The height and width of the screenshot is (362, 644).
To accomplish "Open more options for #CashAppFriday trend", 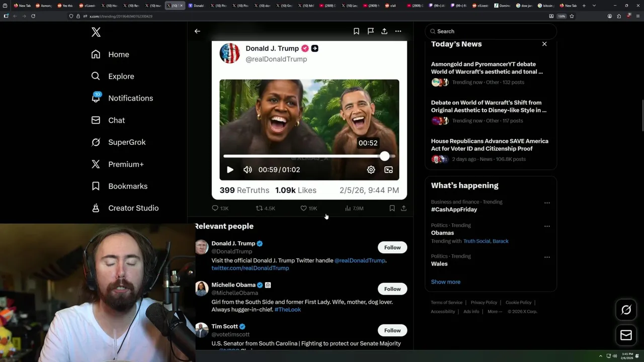I will (x=547, y=203).
